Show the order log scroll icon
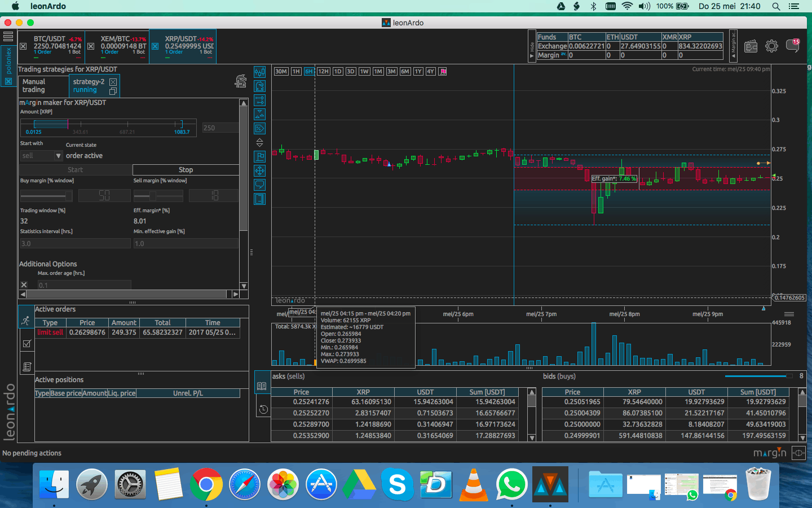Viewport: 812px width, 508px height. [26, 367]
